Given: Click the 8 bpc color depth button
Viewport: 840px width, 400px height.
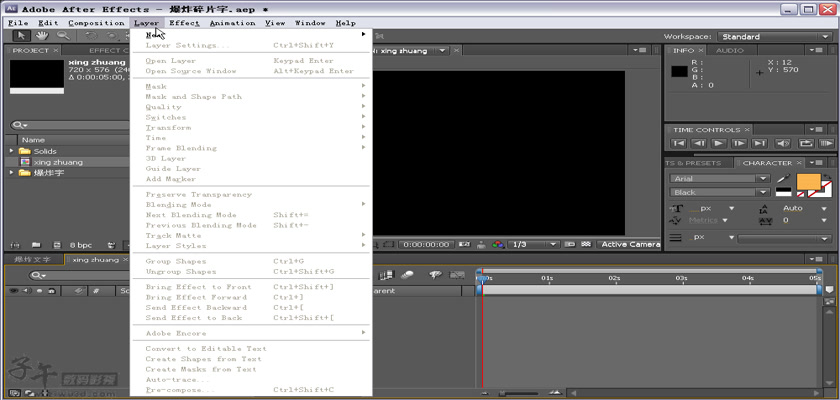Looking at the screenshot, I should coord(80,245).
